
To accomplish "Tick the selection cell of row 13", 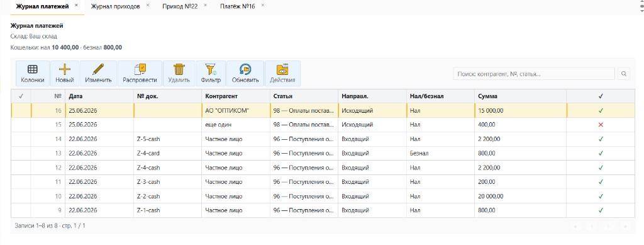I will point(21,153).
